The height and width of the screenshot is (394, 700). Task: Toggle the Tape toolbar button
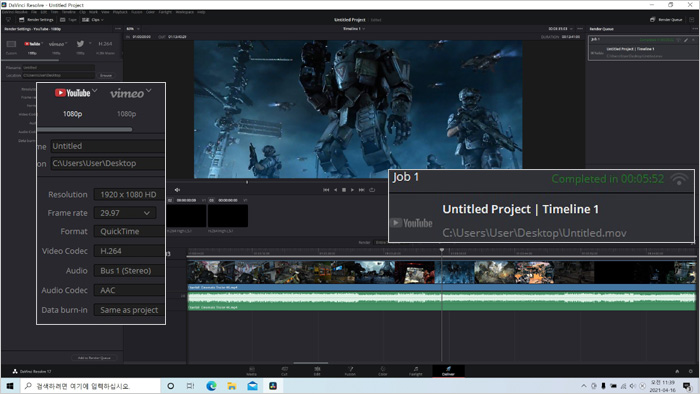coord(68,20)
